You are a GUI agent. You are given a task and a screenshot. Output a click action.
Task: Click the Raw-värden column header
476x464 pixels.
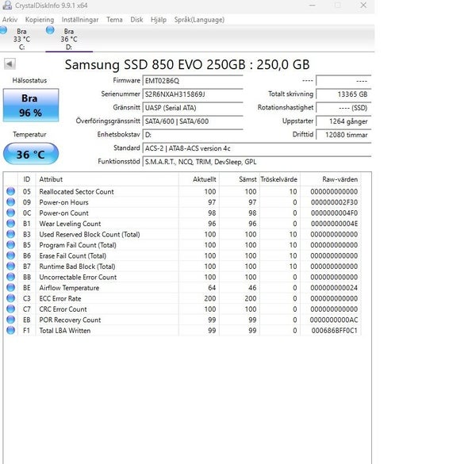[x=331, y=179]
